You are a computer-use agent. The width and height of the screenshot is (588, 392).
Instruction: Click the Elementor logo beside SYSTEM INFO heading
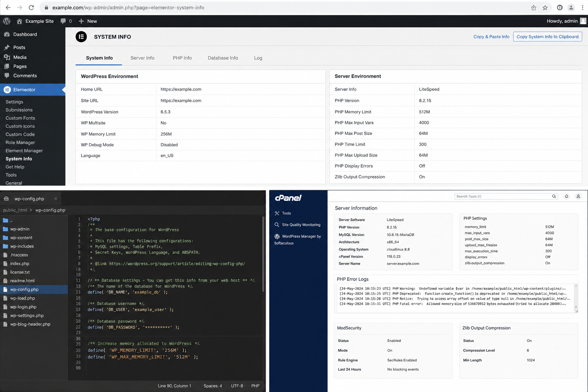(x=81, y=37)
